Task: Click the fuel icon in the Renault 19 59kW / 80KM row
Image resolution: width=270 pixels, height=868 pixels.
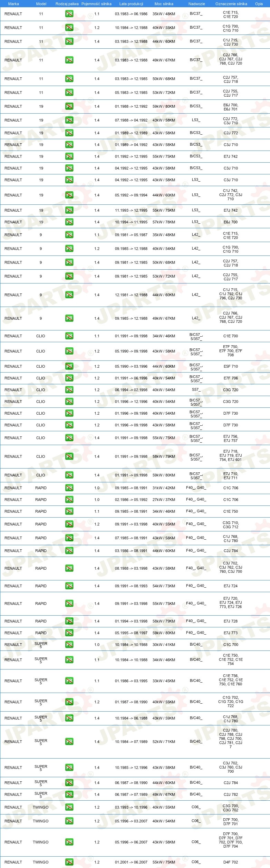Action: [69, 106]
